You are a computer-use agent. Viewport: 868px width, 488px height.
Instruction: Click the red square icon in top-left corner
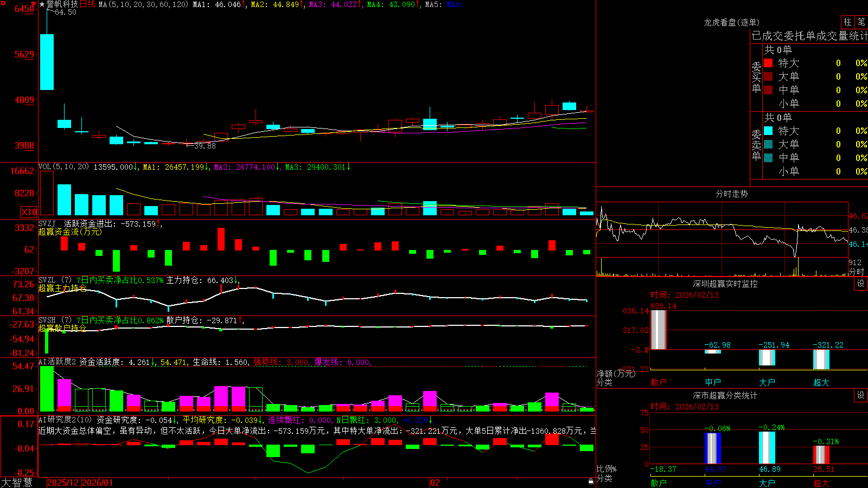[x=3, y=3]
